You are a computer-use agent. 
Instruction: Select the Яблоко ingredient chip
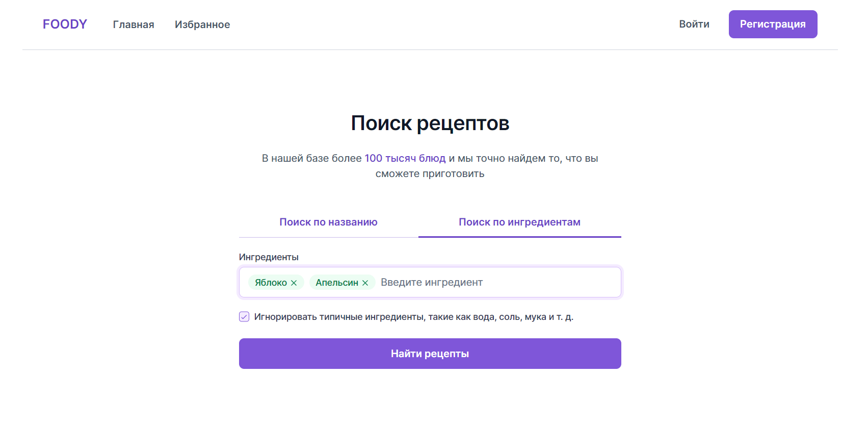[271, 282]
